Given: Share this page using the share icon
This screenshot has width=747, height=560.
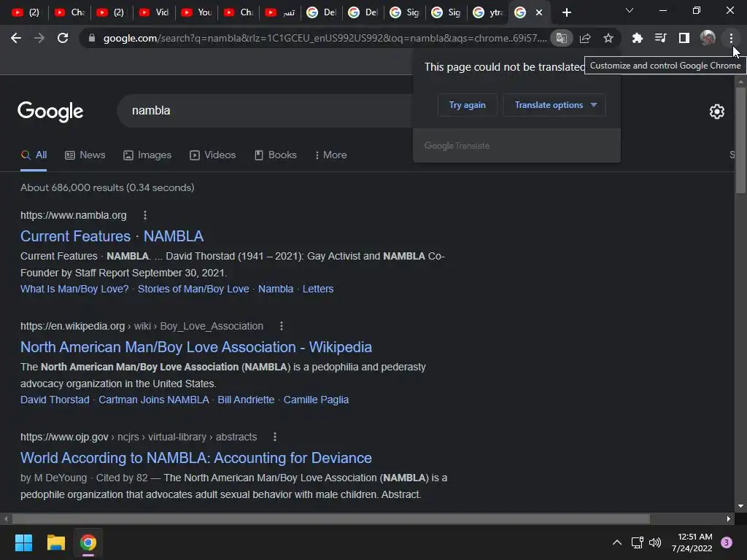Looking at the screenshot, I should (585, 38).
